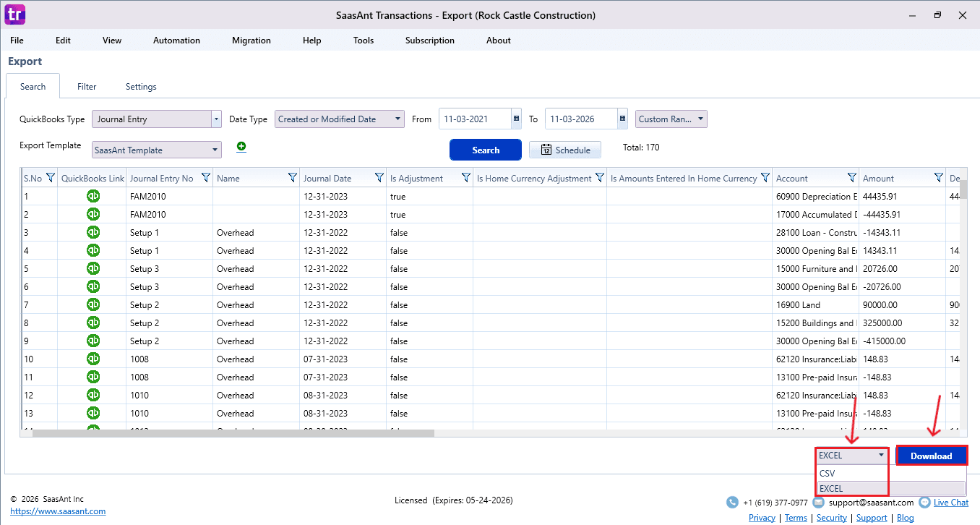980x525 pixels.
Task: Open the From date calendar picker icon
Action: click(516, 119)
